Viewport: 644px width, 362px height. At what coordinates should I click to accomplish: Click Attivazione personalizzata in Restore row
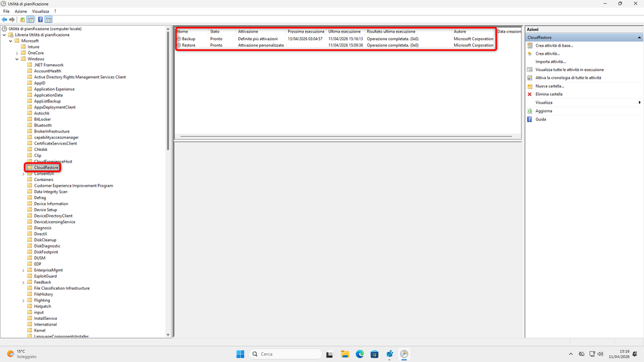click(261, 45)
